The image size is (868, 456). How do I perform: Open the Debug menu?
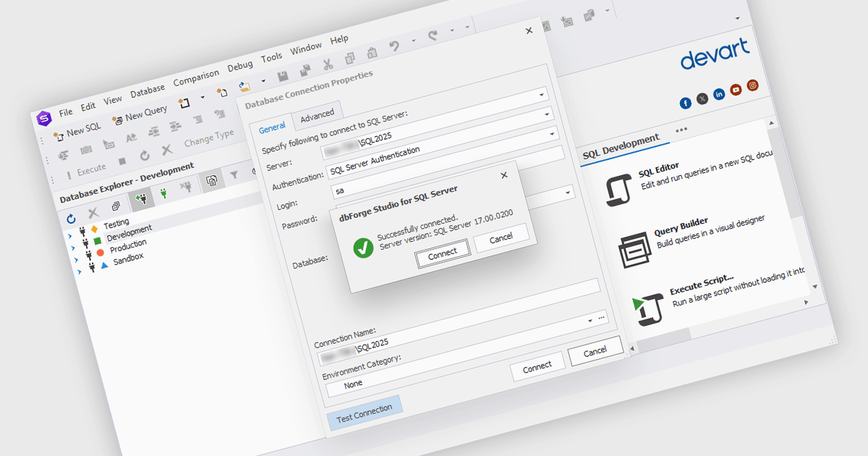point(239,66)
